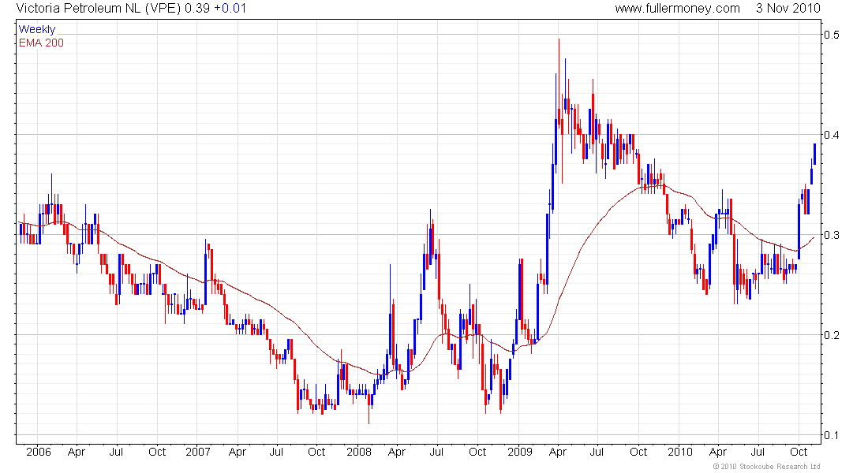Click the 0.4 price axis label
Screen dimensions: 868x473
click(832, 135)
